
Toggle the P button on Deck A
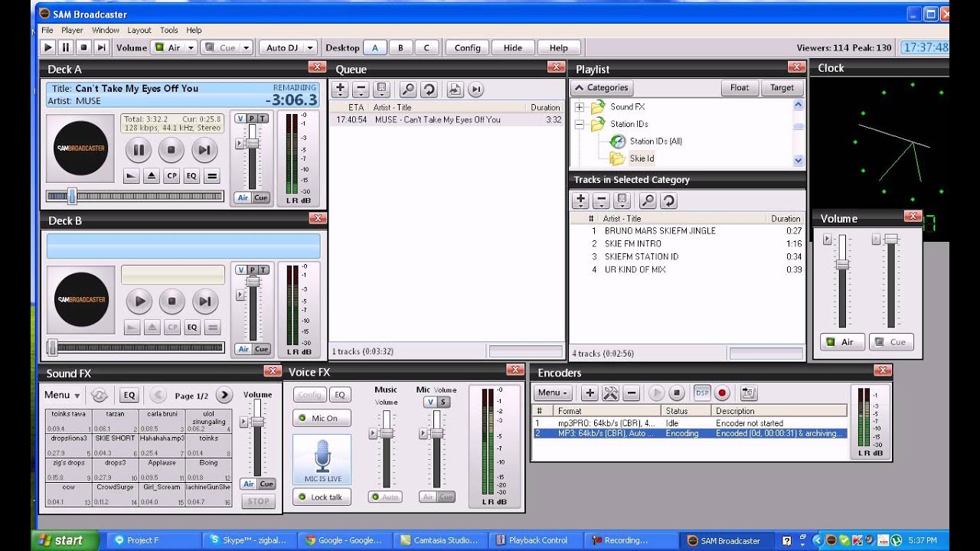252,119
